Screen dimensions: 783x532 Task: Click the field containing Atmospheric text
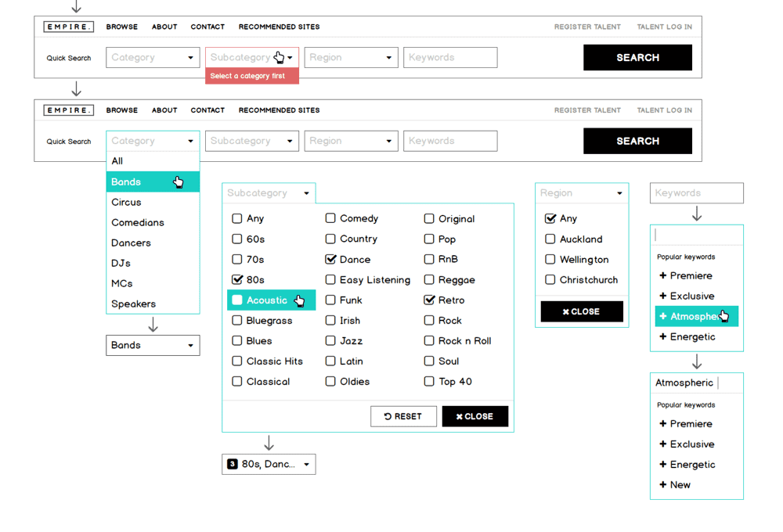point(697,383)
